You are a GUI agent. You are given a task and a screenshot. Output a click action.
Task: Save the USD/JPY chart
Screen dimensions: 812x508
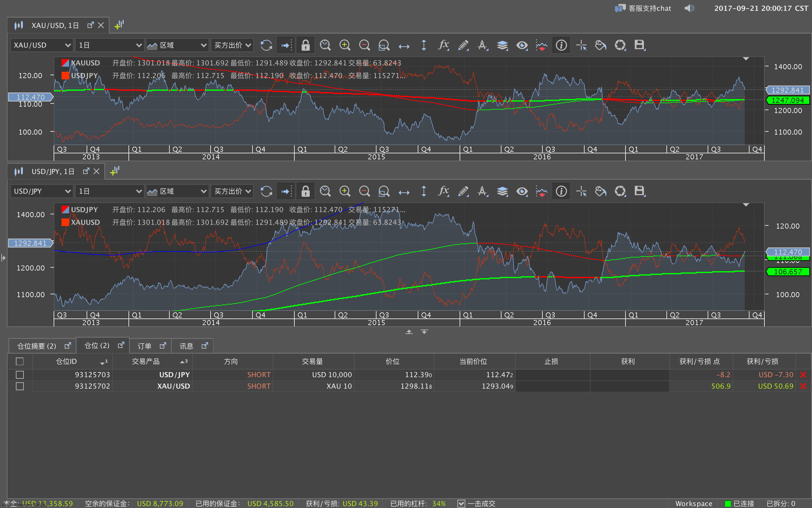point(639,191)
